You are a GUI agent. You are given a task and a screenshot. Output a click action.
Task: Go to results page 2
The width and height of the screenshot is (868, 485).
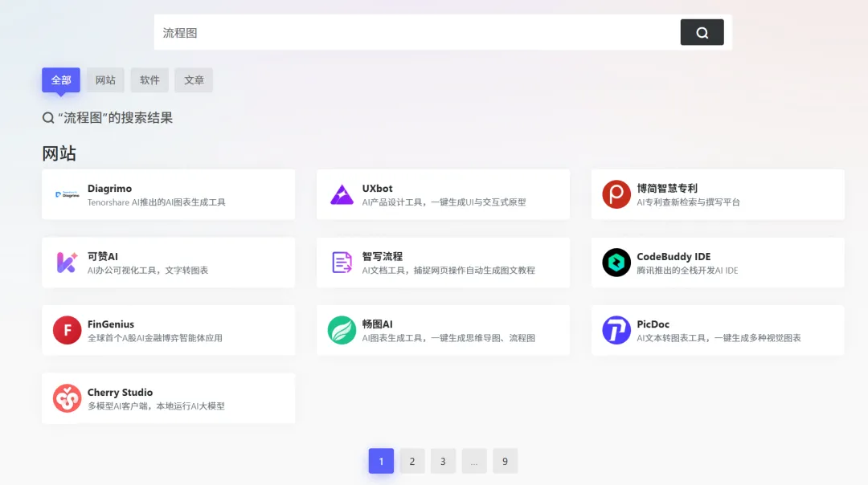(x=411, y=461)
